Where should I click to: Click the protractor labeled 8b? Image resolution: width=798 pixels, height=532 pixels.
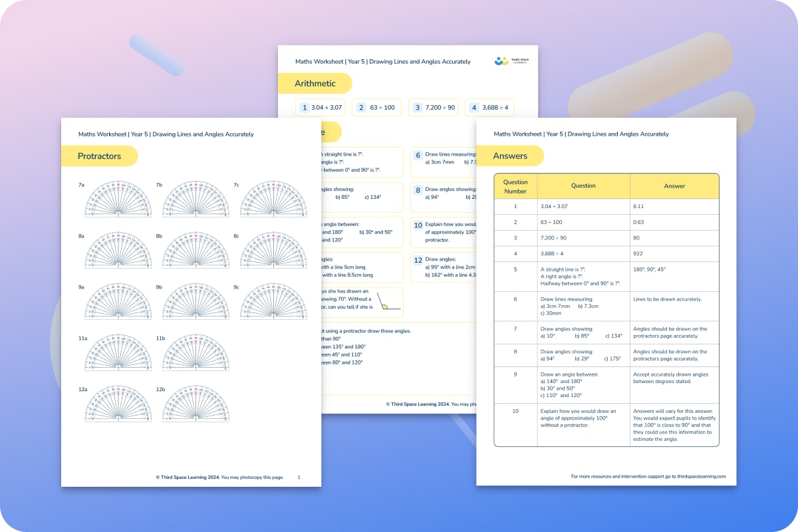point(196,251)
